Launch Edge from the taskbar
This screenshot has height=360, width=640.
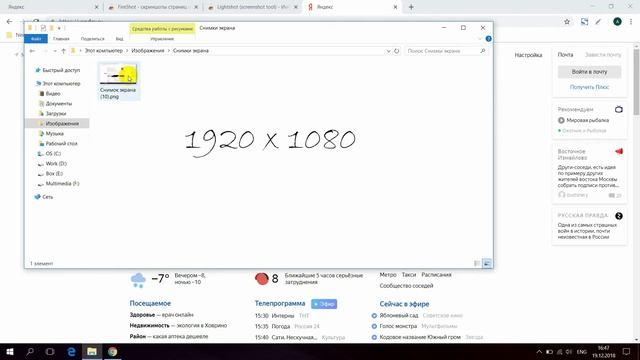point(71,351)
